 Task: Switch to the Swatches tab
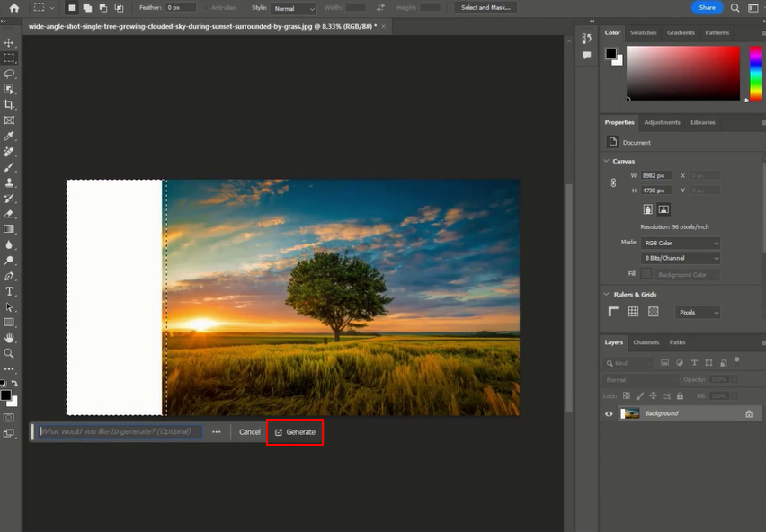[643, 32]
